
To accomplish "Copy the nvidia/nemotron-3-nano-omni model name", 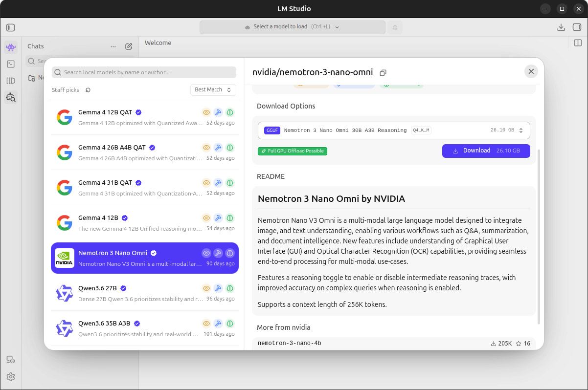I will click(x=383, y=73).
